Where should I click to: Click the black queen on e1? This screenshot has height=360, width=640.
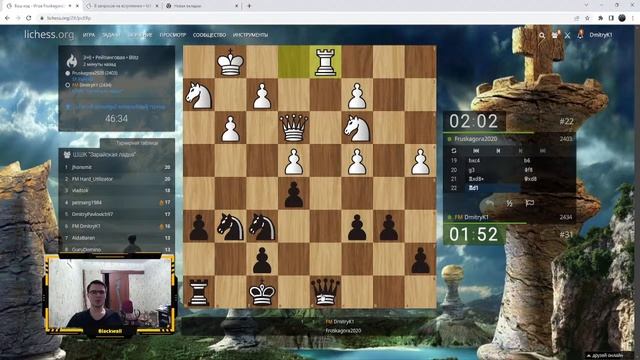[x=325, y=292]
